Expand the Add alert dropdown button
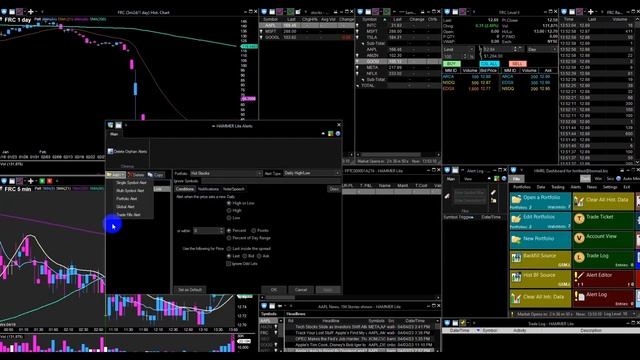 [x=116, y=175]
